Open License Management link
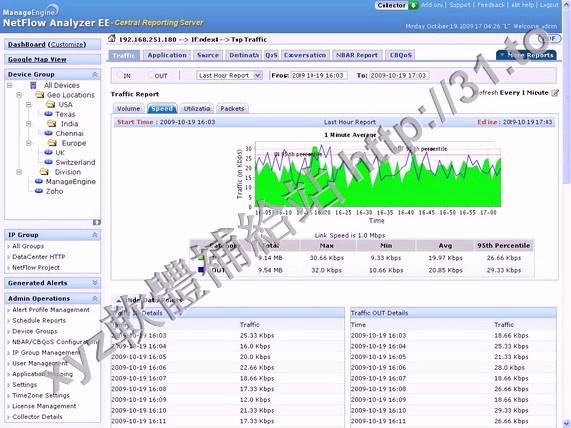The width and height of the screenshot is (571, 428). coord(44,406)
